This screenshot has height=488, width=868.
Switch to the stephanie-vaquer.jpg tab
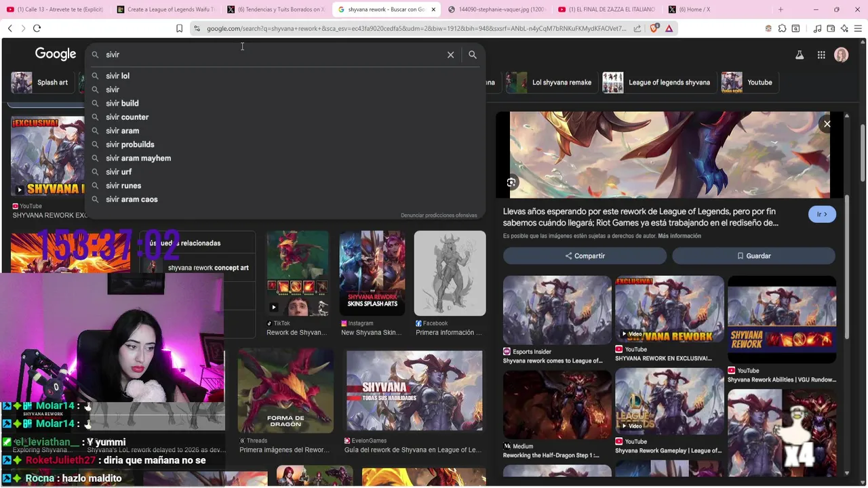tap(497, 9)
